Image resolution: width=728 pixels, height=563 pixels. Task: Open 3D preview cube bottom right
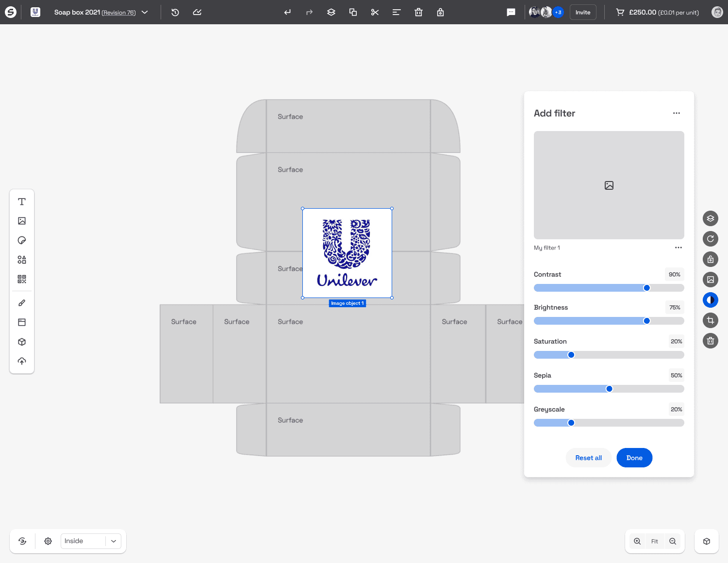click(707, 541)
